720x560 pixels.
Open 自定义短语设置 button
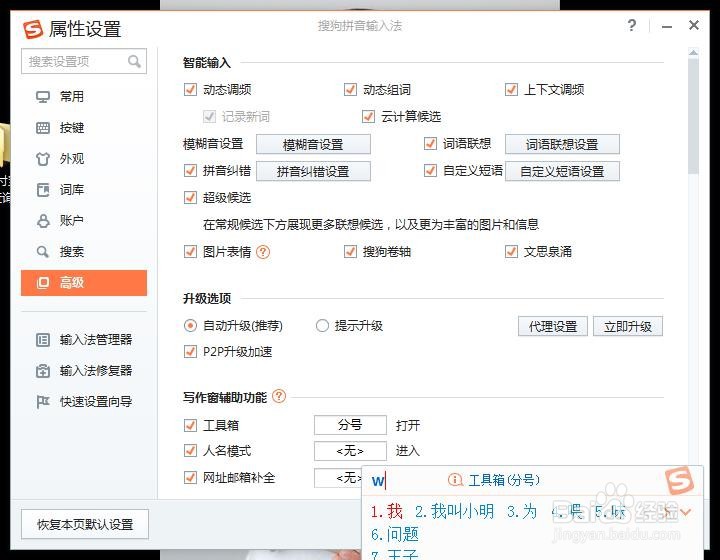click(x=562, y=172)
